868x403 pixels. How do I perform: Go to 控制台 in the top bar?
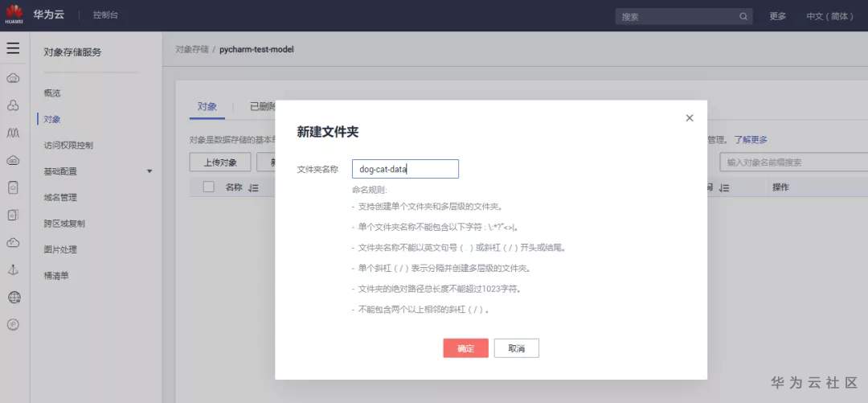pos(105,15)
